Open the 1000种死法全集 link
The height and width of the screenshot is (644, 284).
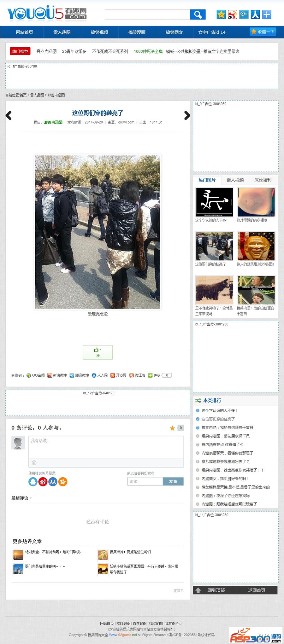[148, 51]
